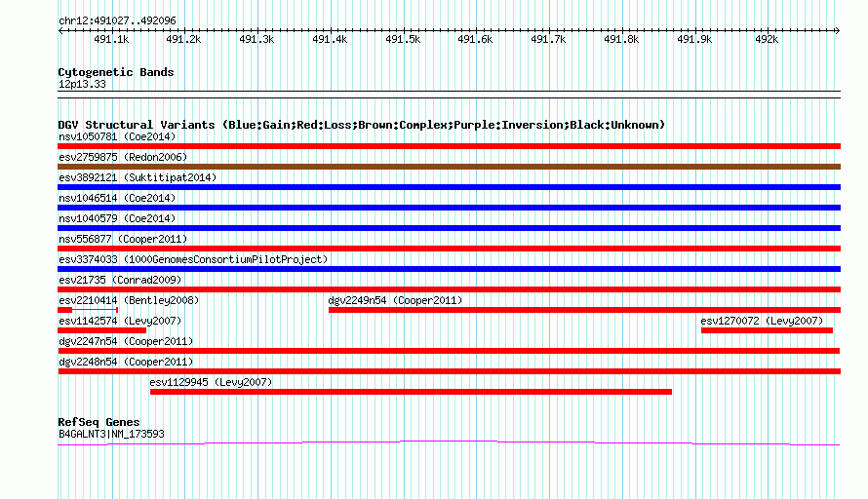Click the 491.9k ruler tick label
Image resolution: width=868 pixels, height=499 pixels.
[x=694, y=39]
